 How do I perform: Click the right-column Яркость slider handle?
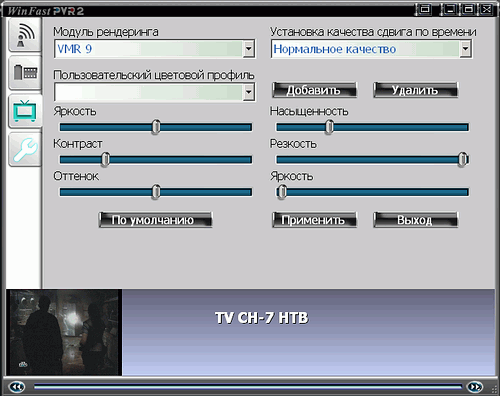pos(282,192)
